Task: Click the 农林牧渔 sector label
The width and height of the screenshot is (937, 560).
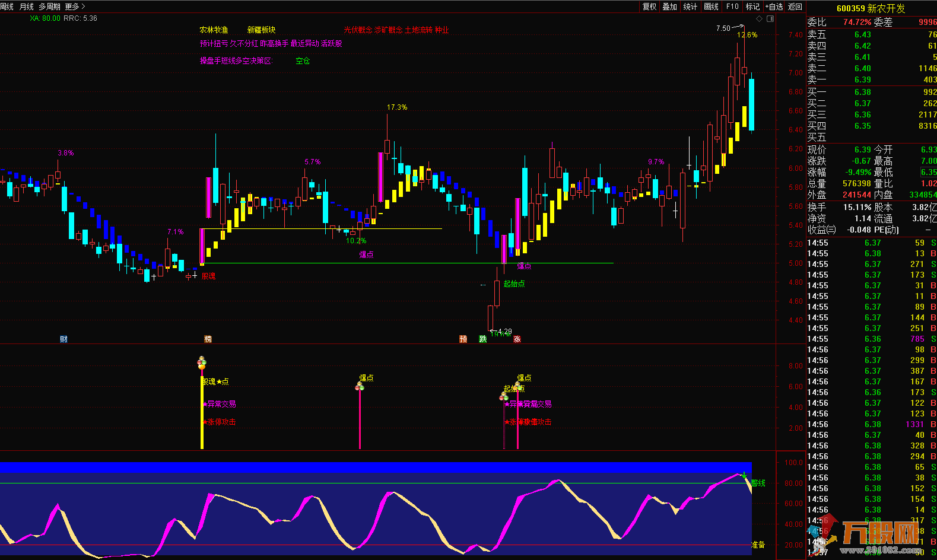Action: [x=214, y=30]
